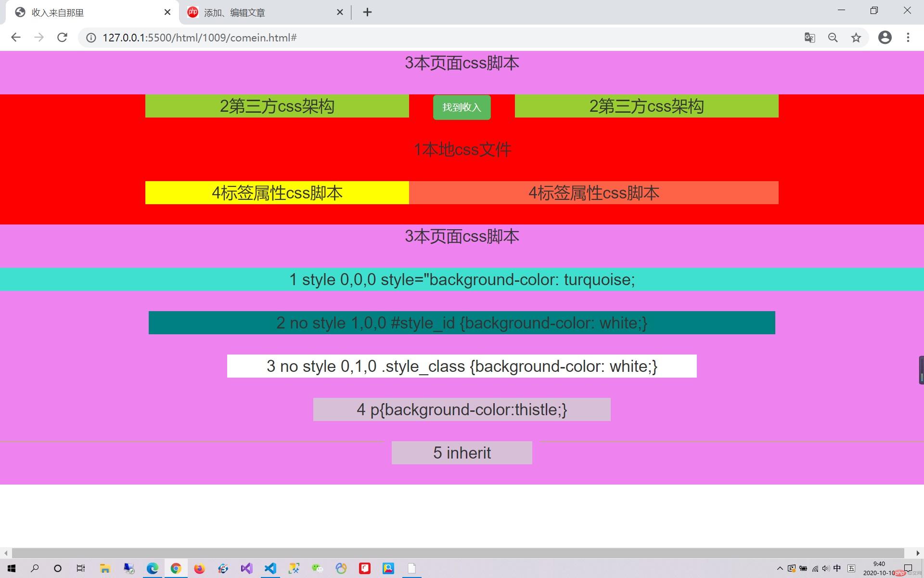This screenshot has height=578, width=924.
Task: Check the battery status tray icon
Action: 803,568
